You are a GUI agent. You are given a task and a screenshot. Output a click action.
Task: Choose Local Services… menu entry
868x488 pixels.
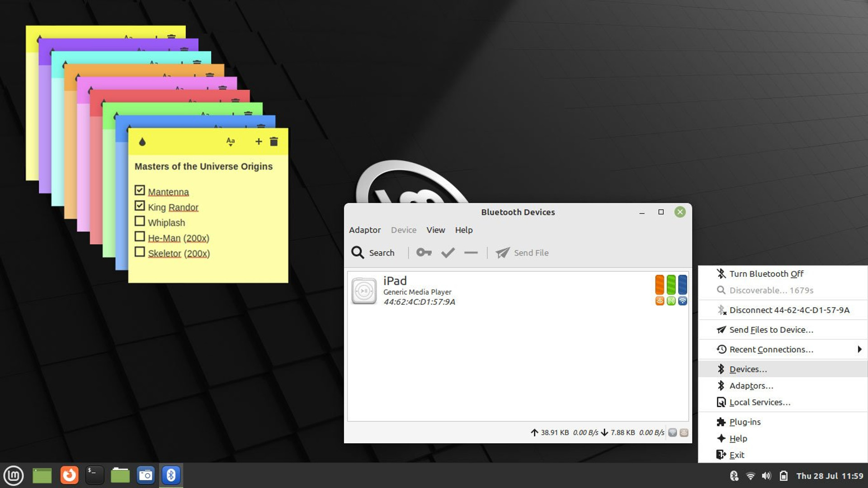tap(783, 402)
